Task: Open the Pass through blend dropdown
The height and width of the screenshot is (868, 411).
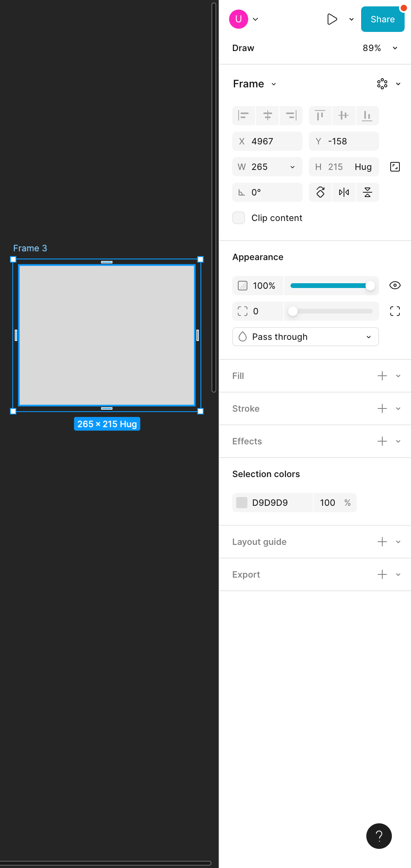Action: 306,337
